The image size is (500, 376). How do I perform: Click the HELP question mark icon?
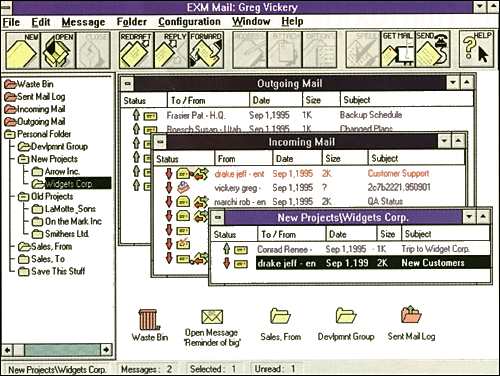click(476, 50)
